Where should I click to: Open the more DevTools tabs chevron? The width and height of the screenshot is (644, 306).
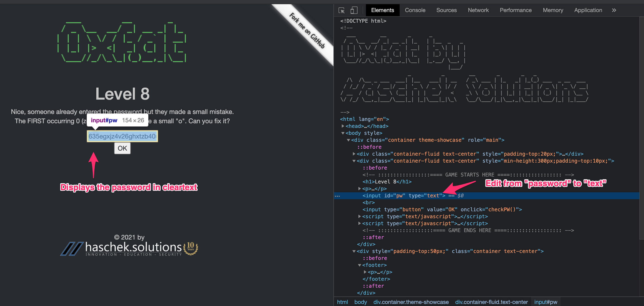[614, 10]
